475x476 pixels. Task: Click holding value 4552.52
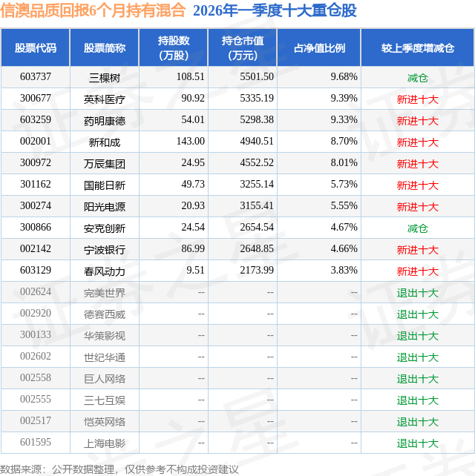257,163
